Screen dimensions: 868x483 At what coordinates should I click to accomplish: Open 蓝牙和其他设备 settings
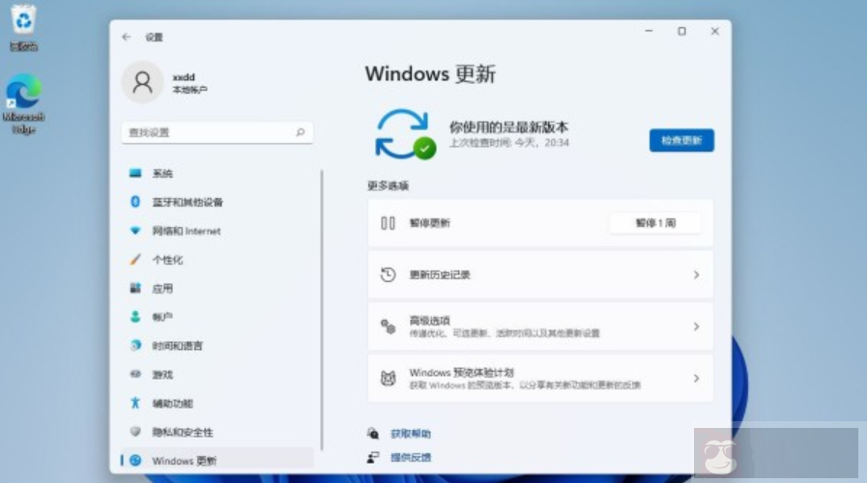coord(216,203)
